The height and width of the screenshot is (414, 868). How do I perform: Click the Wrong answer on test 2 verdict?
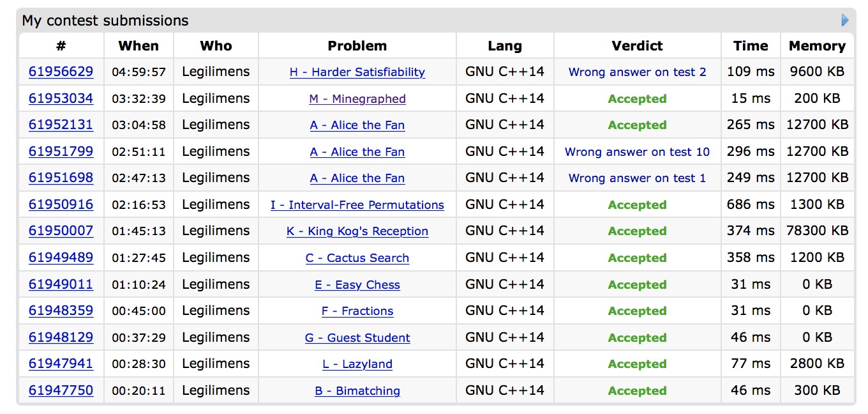click(637, 72)
